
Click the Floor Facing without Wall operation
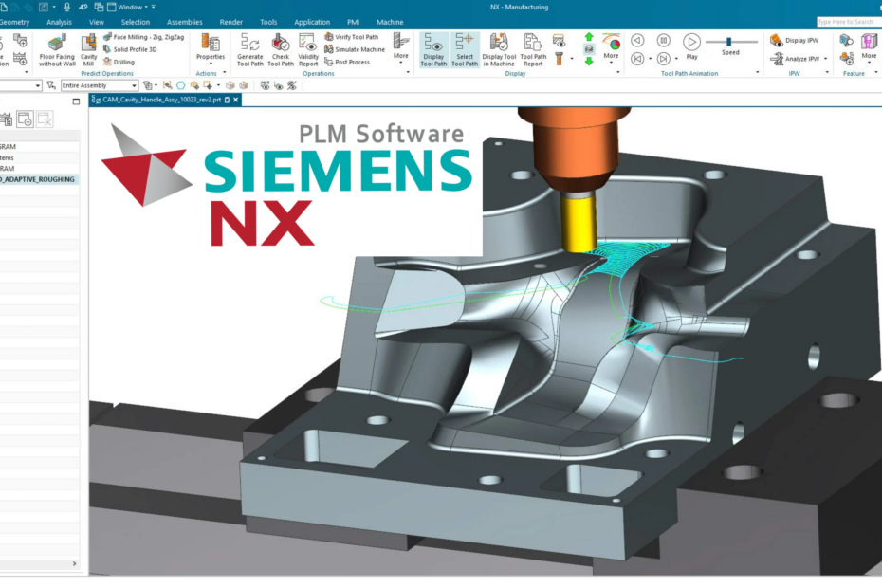coord(57,50)
